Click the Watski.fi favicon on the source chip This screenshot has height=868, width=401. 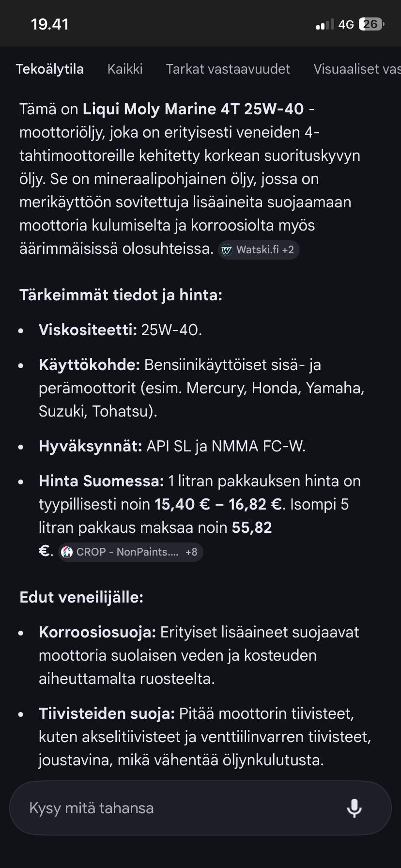coord(226,250)
